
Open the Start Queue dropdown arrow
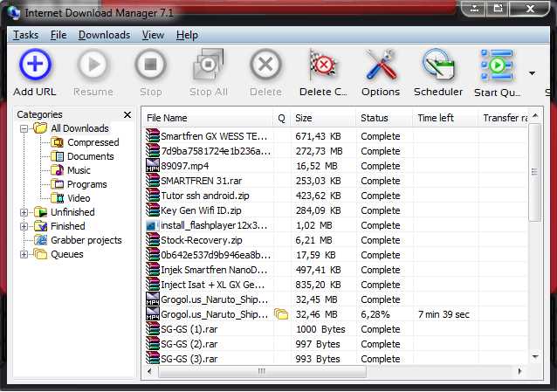pyautogui.click(x=532, y=73)
